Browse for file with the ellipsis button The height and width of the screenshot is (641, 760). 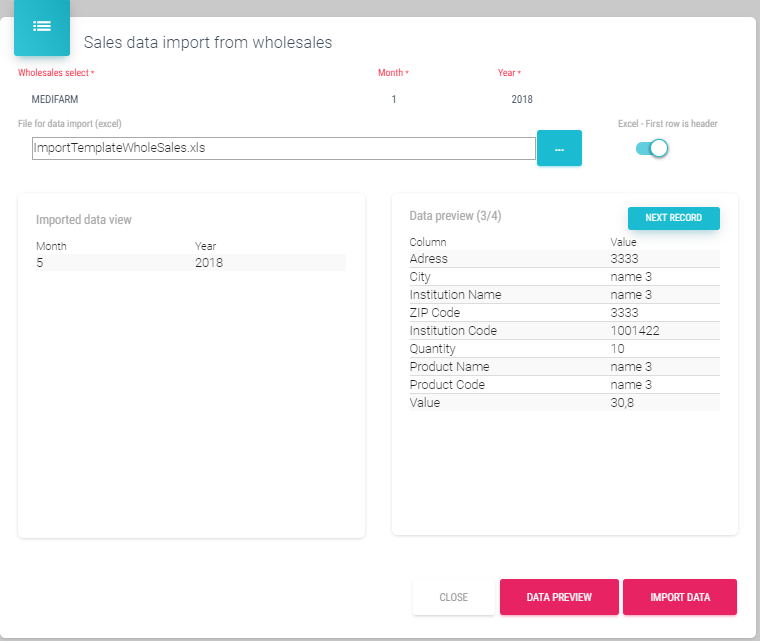pyautogui.click(x=559, y=148)
